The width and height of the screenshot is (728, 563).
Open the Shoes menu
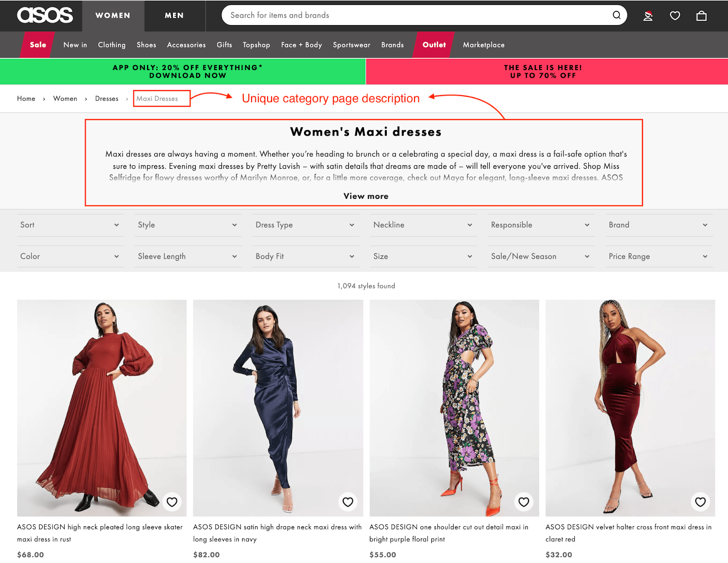146,45
